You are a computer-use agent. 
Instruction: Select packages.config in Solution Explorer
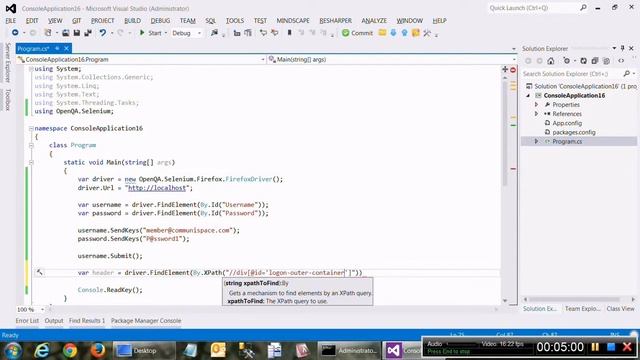573,132
